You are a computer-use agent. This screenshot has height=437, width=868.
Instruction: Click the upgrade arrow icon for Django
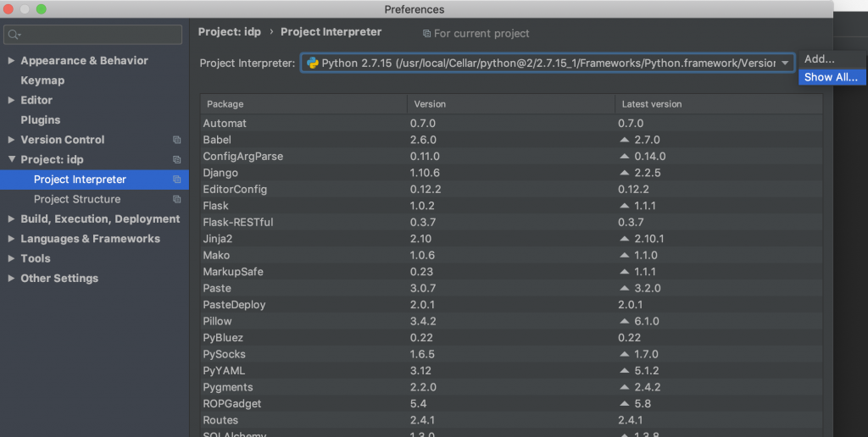tap(625, 173)
